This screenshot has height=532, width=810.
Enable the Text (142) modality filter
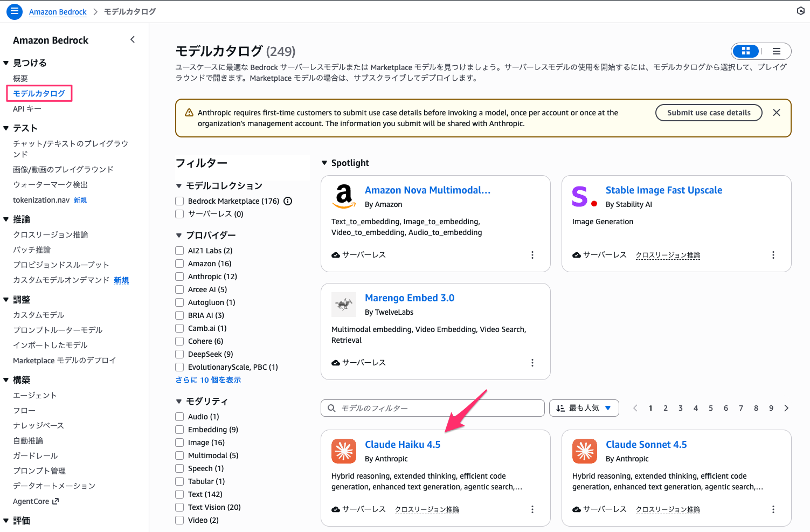[x=179, y=494]
